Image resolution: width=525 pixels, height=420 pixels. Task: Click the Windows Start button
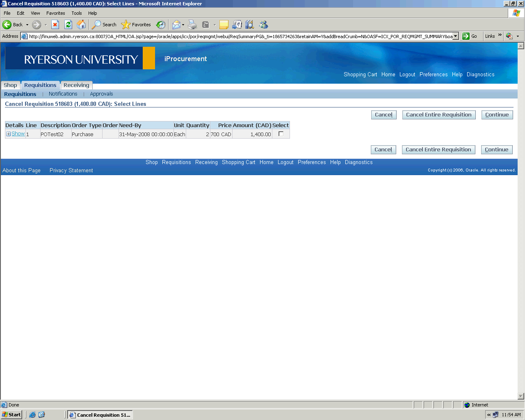click(11, 415)
